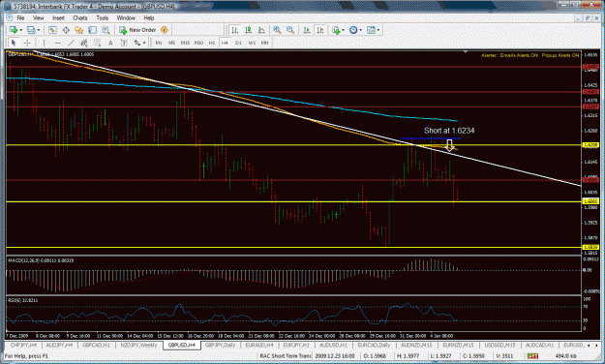Click the Zoom In magnifier icon
605x364 pixels.
pyautogui.click(x=277, y=30)
